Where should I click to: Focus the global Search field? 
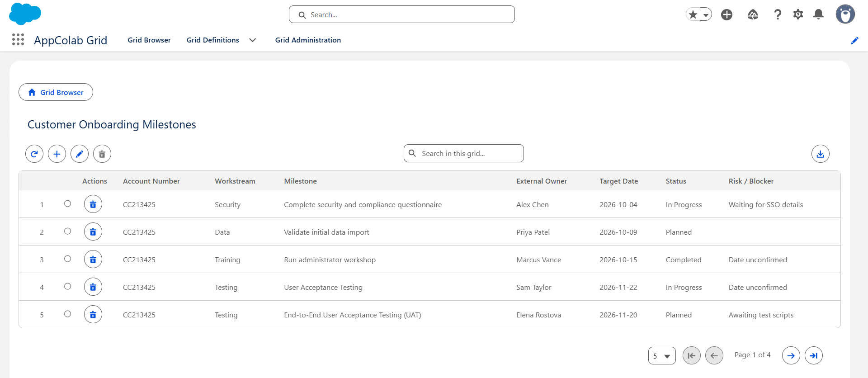(x=402, y=14)
